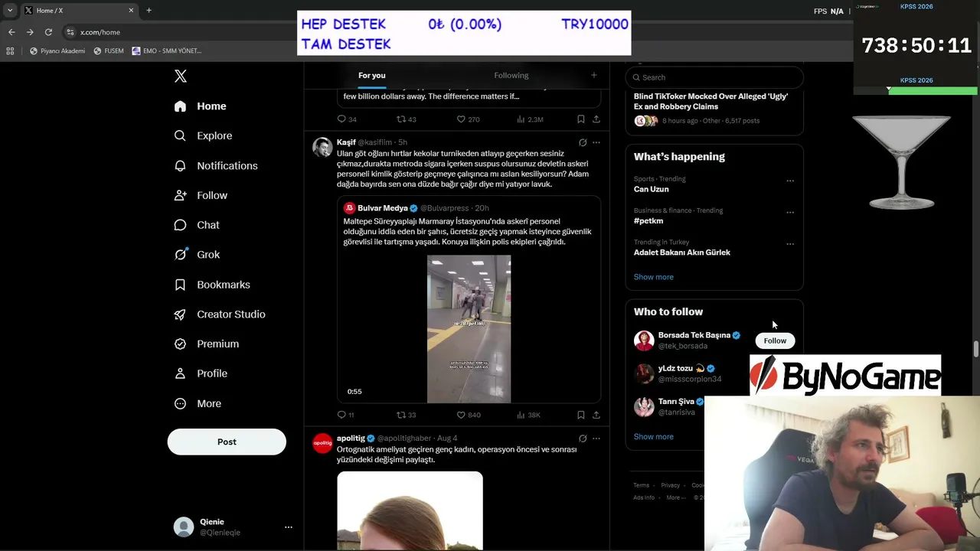Go back in browser history

[x=11, y=32]
